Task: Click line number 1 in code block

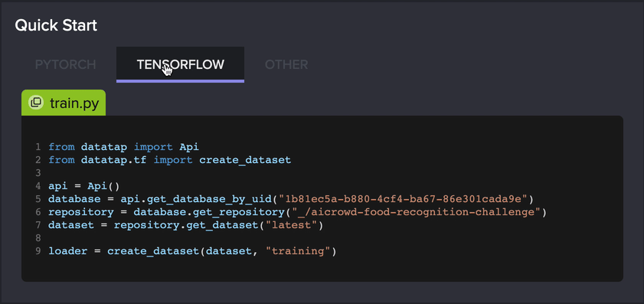Action: tap(38, 147)
